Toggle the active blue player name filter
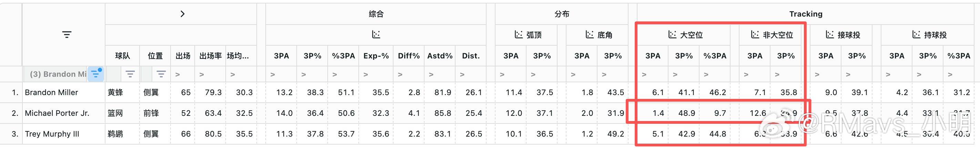Image resolution: width=980 pixels, height=148 pixels. point(95,74)
